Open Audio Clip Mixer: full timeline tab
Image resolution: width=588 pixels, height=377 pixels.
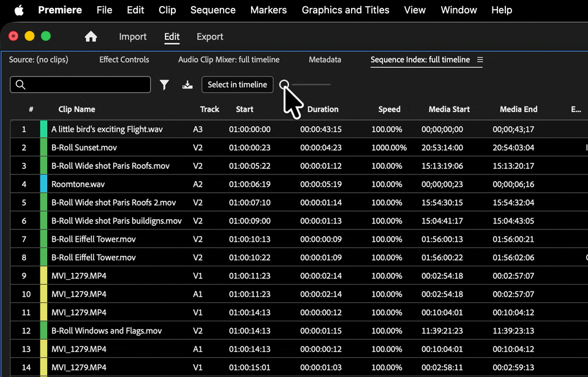(228, 59)
